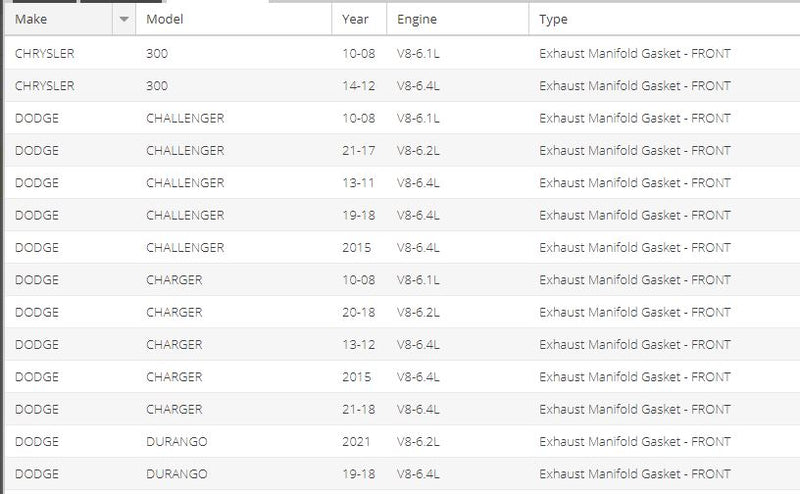Screen dimensions: 800x494
Task: Click the Engine column header
Action: [458, 19]
